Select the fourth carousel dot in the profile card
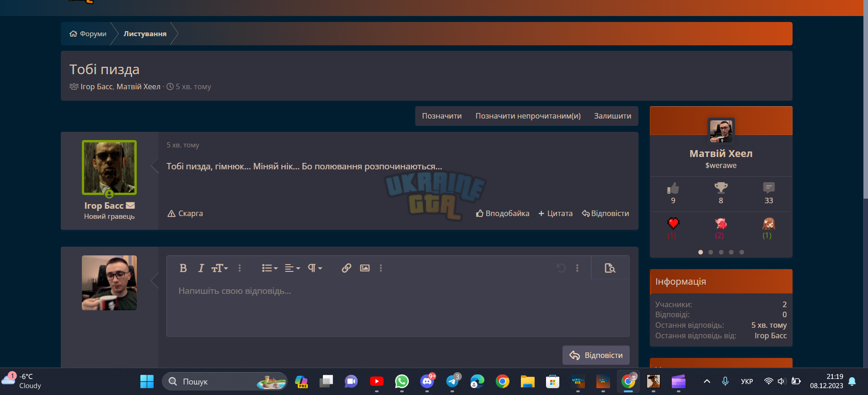Viewport: 868px width, 395px height. coord(731,252)
